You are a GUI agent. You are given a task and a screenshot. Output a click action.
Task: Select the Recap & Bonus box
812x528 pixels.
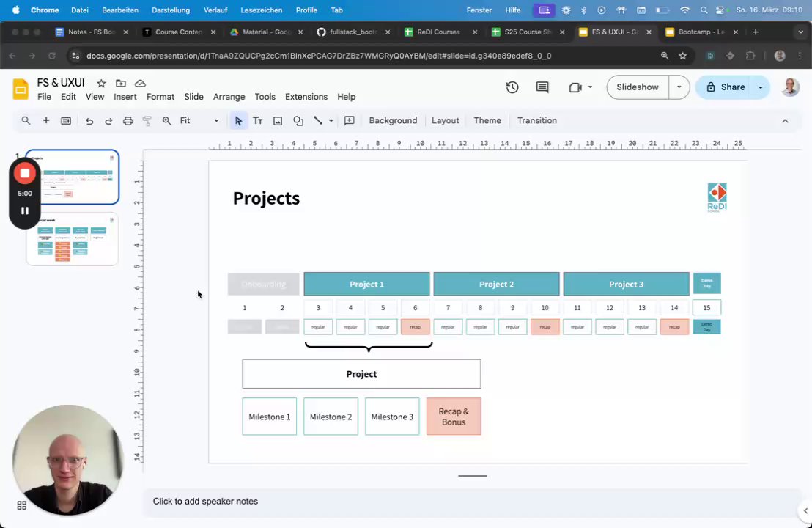tap(454, 417)
